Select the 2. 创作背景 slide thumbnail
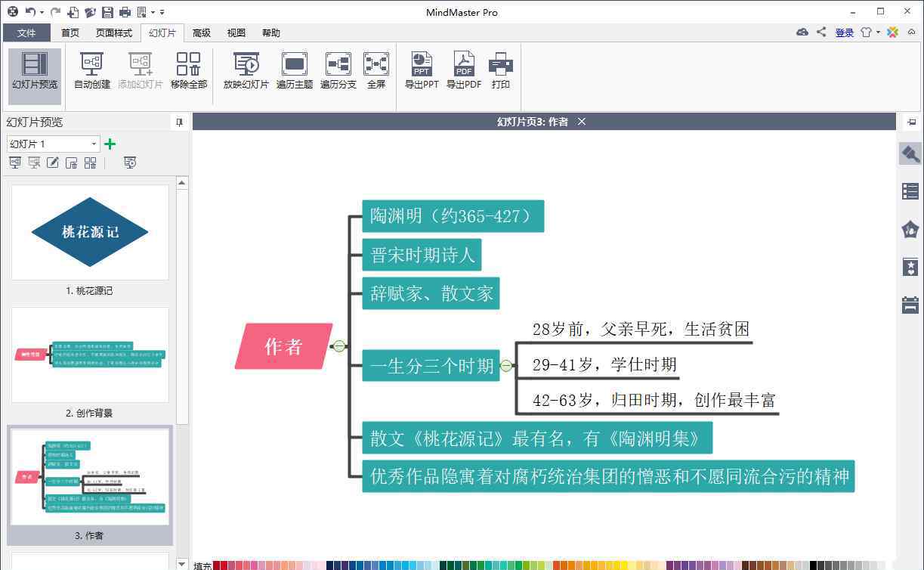This screenshot has width=924, height=570. click(x=90, y=355)
